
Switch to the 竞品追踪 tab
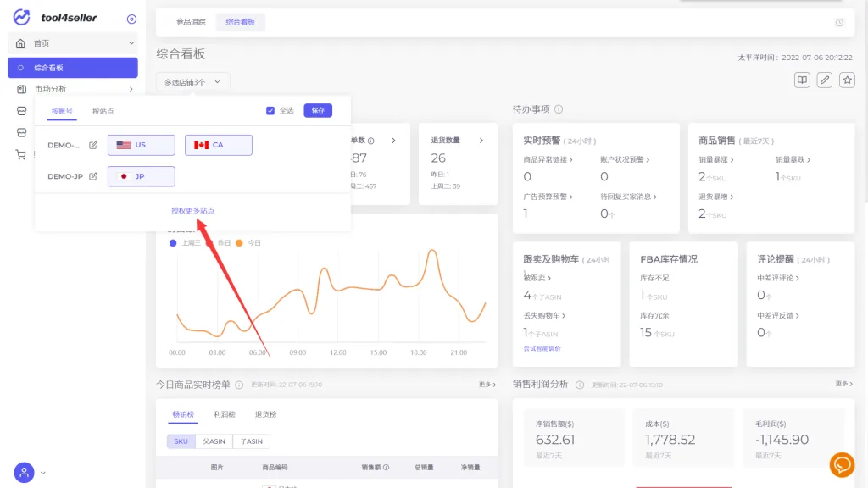(x=191, y=22)
